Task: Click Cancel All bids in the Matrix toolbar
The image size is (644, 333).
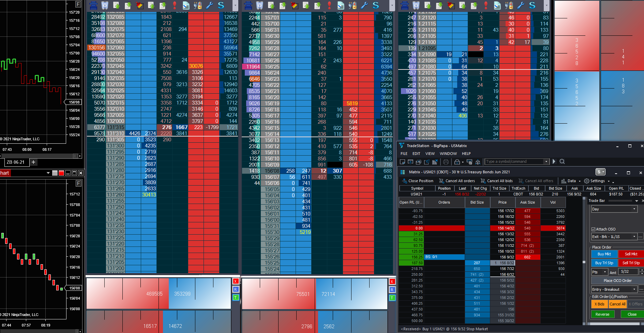Action: point(497,181)
